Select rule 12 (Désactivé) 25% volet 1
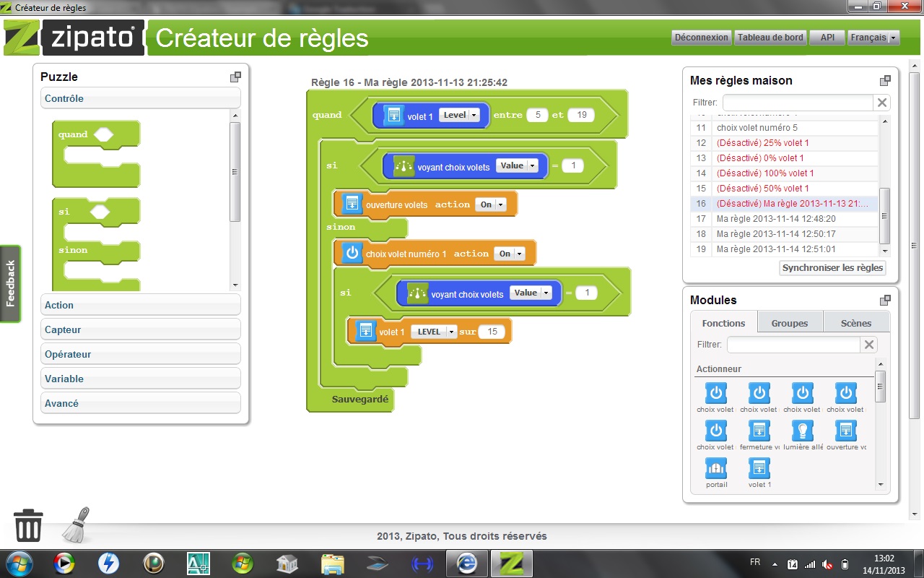The width and height of the screenshot is (924, 578). pyautogui.click(x=784, y=143)
